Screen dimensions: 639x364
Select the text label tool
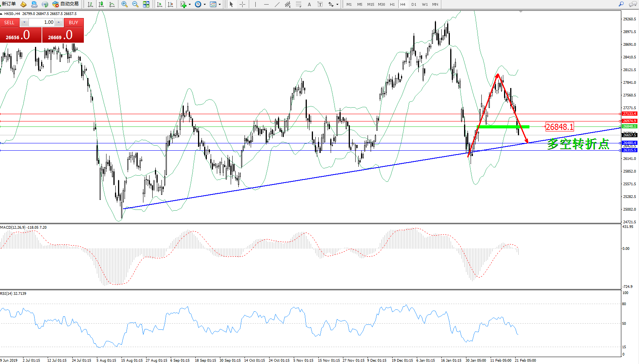click(x=309, y=4)
